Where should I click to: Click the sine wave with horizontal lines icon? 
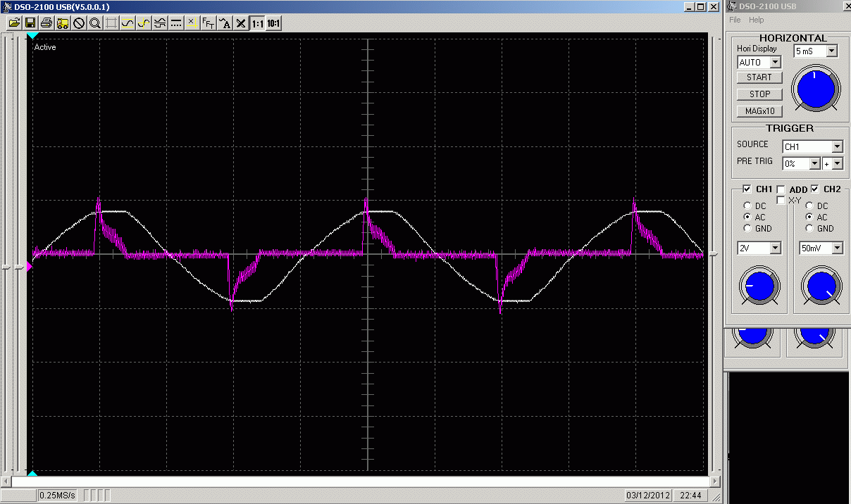[x=128, y=23]
